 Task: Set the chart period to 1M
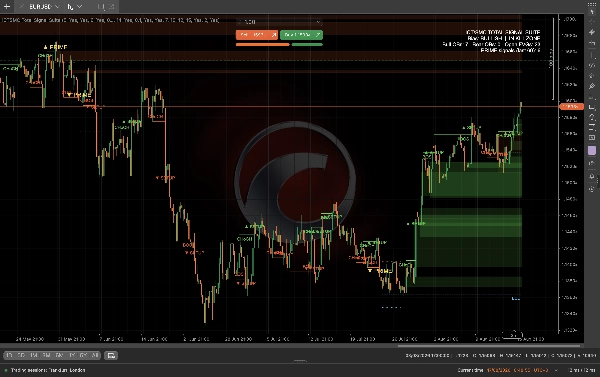34,356
